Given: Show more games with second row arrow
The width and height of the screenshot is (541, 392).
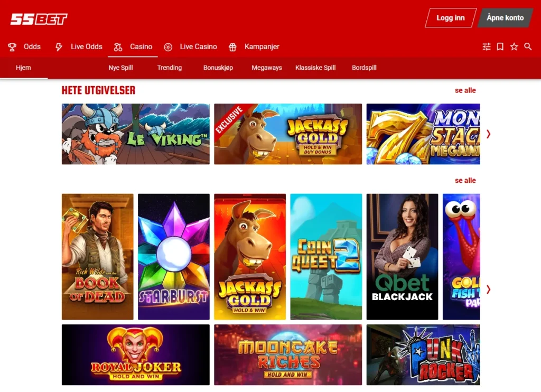Looking at the screenshot, I should (x=488, y=289).
